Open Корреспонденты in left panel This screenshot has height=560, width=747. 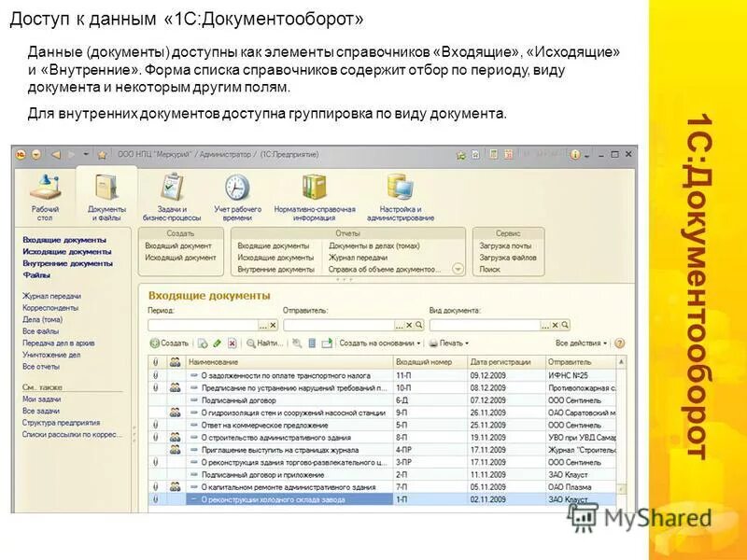(50, 308)
